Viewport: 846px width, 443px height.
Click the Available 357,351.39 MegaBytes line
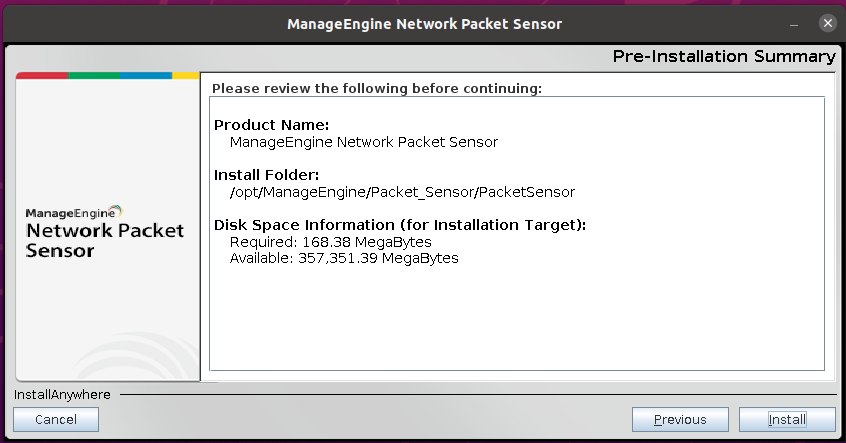[343, 258]
